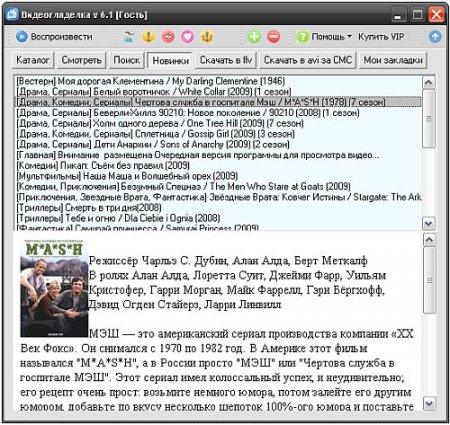The height and width of the screenshot is (425, 450).
Task: Click the green plus add icon
Action: [x=254, y=36]
